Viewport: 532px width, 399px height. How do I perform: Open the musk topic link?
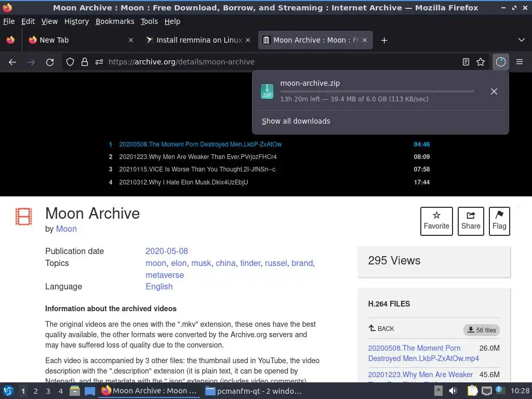(x=201, y=263)
